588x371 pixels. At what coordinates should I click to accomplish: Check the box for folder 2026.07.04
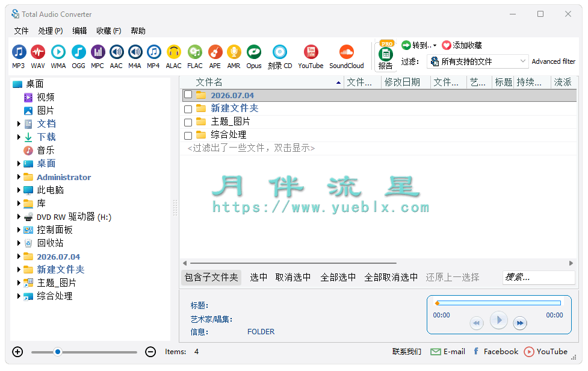(188, 95)
